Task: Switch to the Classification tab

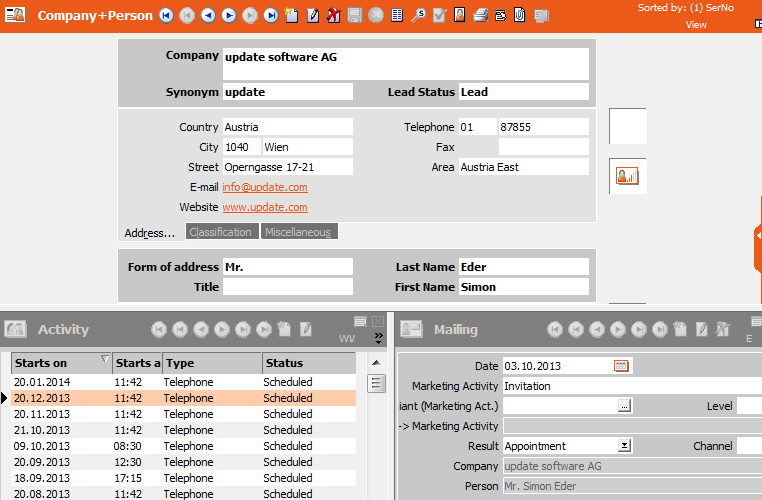Action: click(221, 232)
